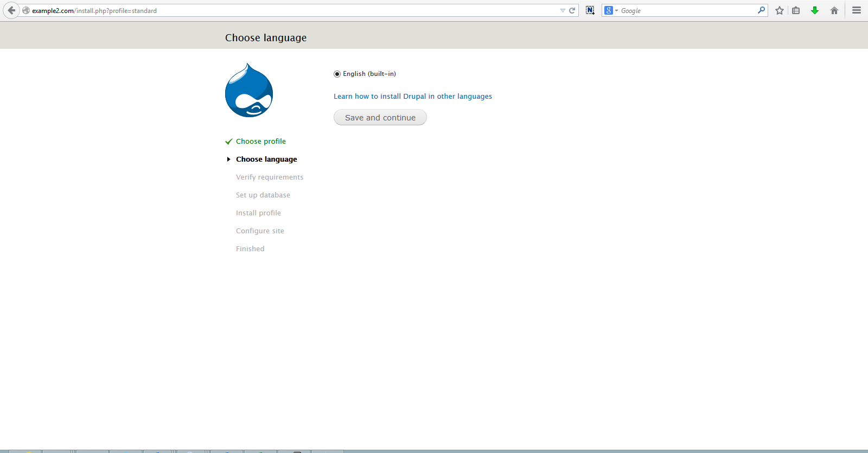This screenshot has width=868, height=453.
Task: Open link about installing Drupal in other languages
Action: pos(413,97)
